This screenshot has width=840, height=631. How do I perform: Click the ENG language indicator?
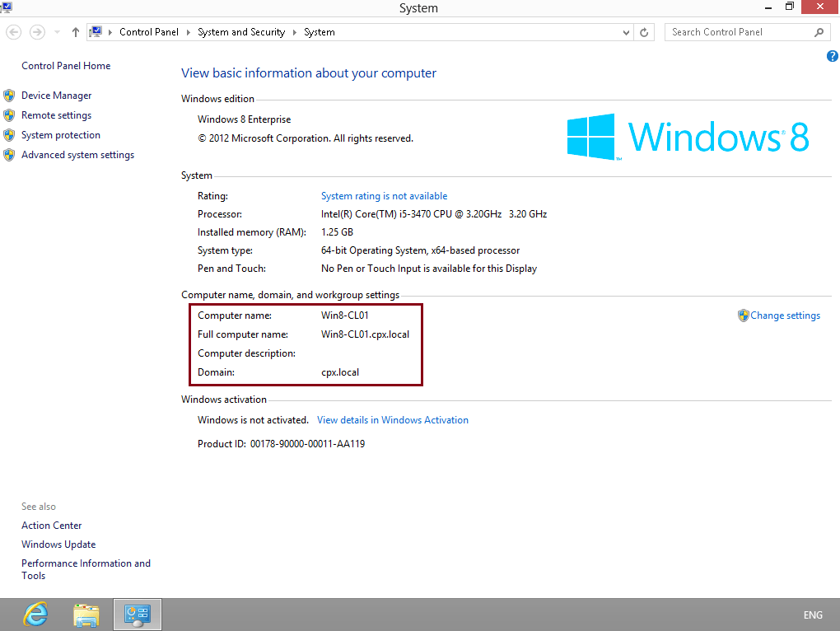click(x=813, y=615)
